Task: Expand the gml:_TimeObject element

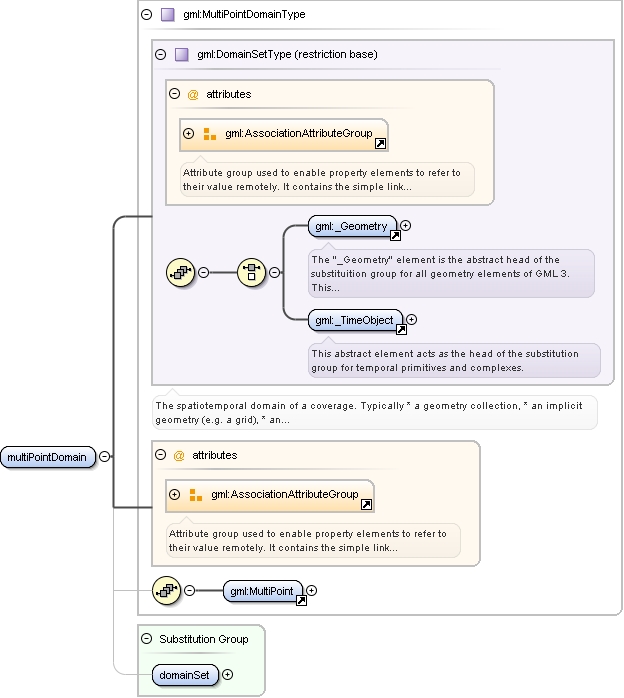Action: pyautogui.click(x=412, y=320)
